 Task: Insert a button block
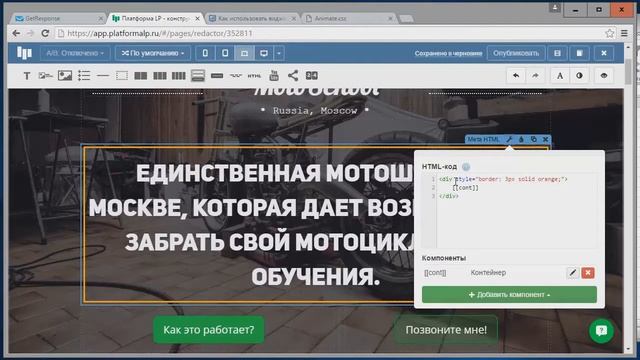[x=217, y=76]
